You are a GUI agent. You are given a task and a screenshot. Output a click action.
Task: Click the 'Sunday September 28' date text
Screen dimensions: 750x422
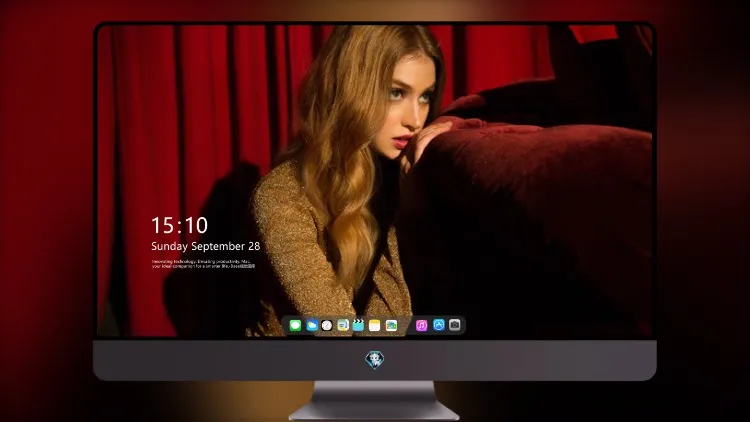[206, 246]
